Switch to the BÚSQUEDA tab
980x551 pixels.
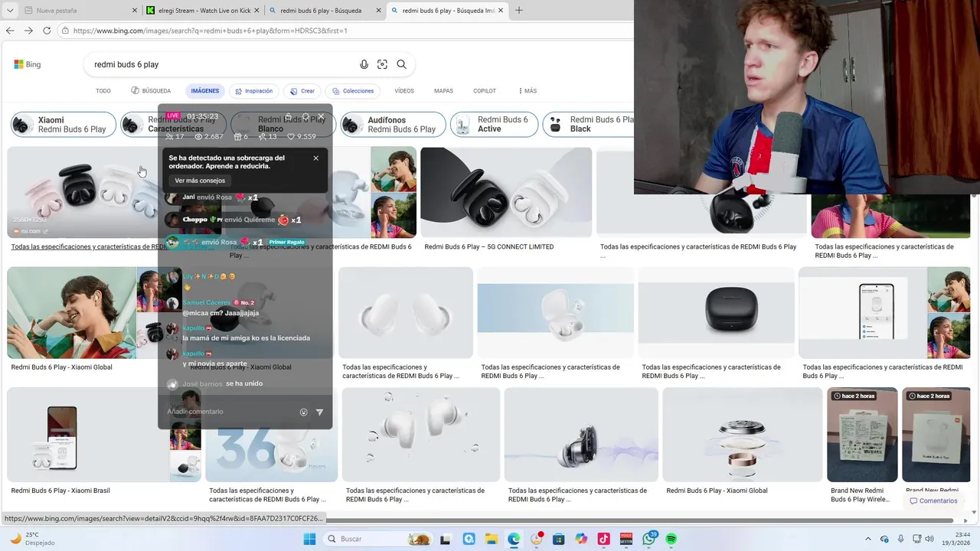(151, 91)
